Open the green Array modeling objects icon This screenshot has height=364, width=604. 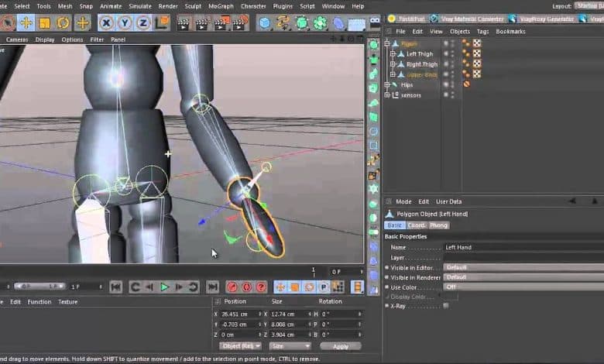click(321, 23)
